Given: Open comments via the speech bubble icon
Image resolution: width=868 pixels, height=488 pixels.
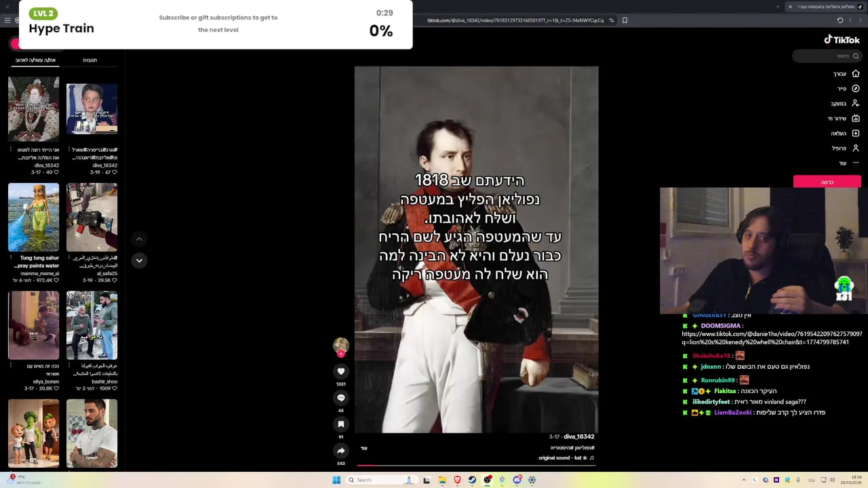Looking at the screenshot, I should click(341, 398).
